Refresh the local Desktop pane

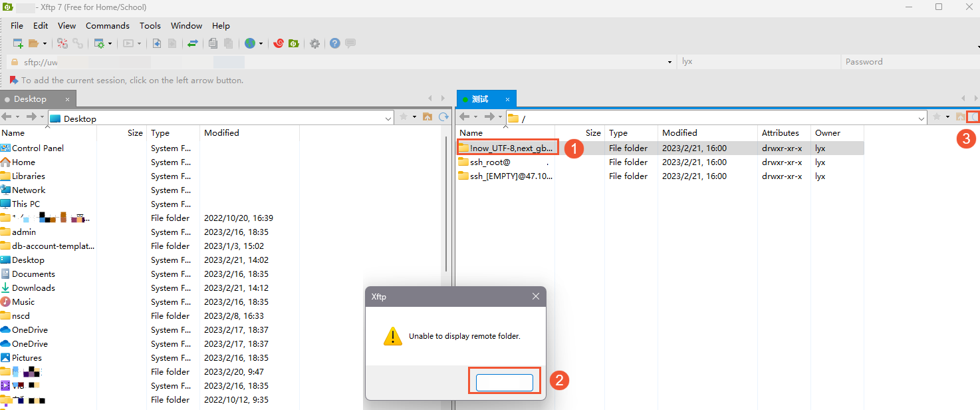(x=443, y=117)
